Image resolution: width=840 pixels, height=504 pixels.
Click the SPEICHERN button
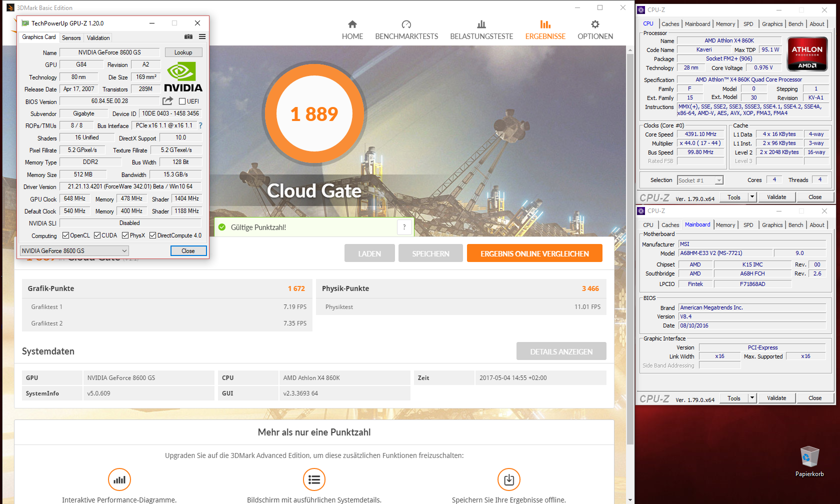pos(430,253)
